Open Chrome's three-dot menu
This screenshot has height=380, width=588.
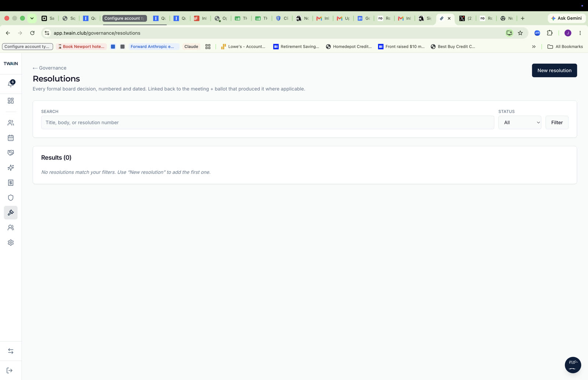point(580,33)
